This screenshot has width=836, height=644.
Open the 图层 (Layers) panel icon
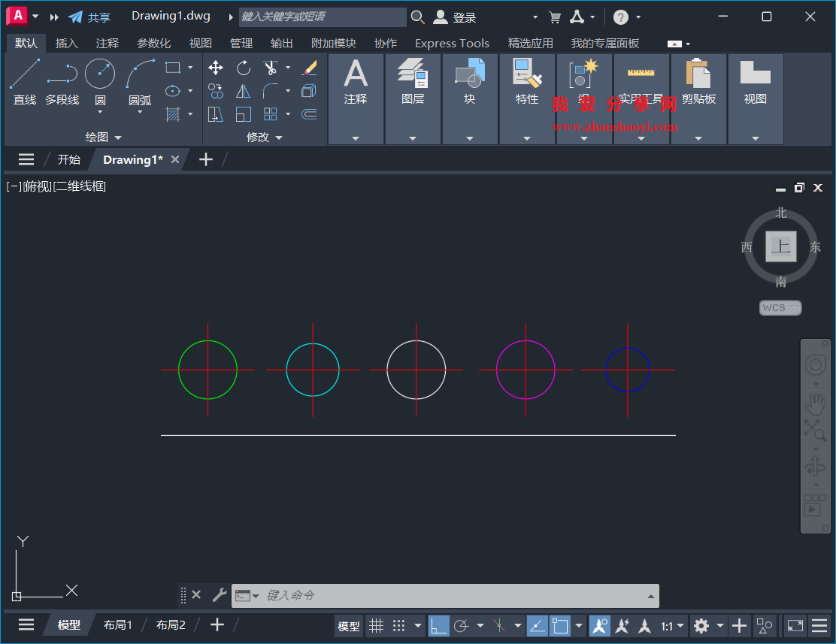[413, 75]
